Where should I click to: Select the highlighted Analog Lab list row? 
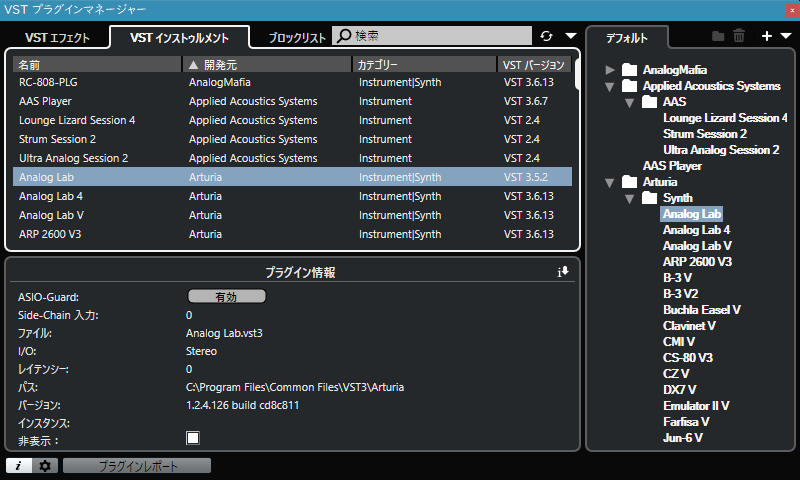[x=292, y=177]
